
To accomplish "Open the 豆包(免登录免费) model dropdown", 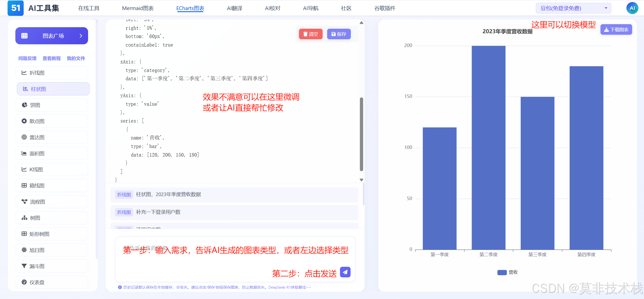I will 573,8.
